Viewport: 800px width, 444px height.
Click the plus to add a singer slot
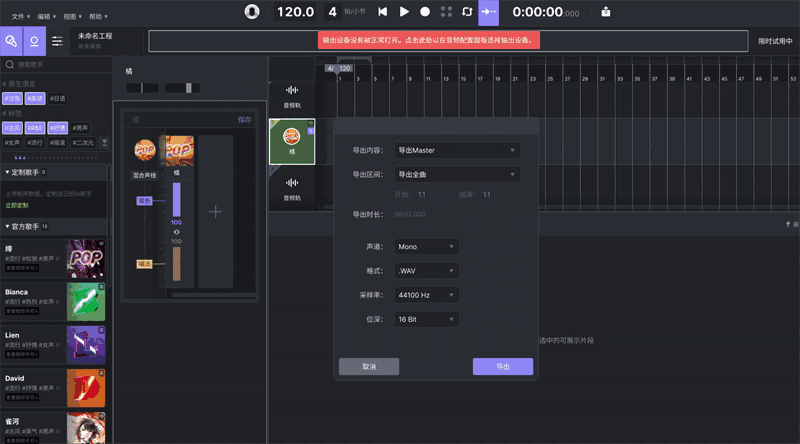point(215,211)
